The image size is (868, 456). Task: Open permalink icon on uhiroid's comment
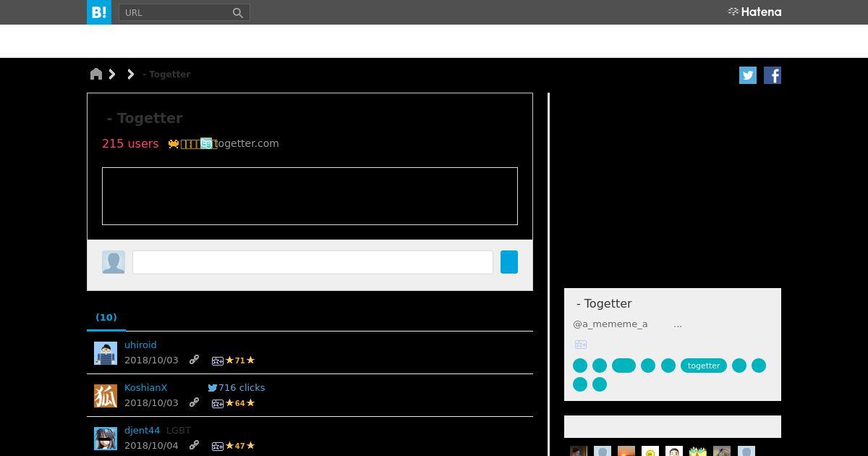pos(194,360)
